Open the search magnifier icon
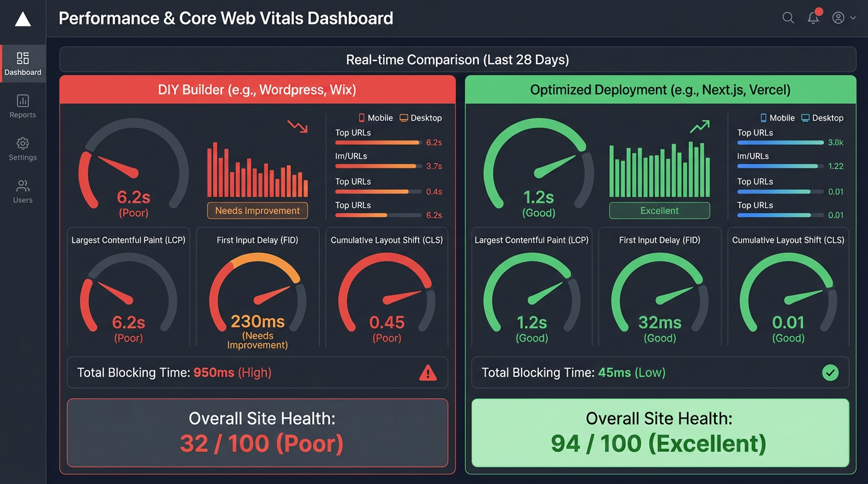The height and width of the screenshot is (484, 868). 788,18
